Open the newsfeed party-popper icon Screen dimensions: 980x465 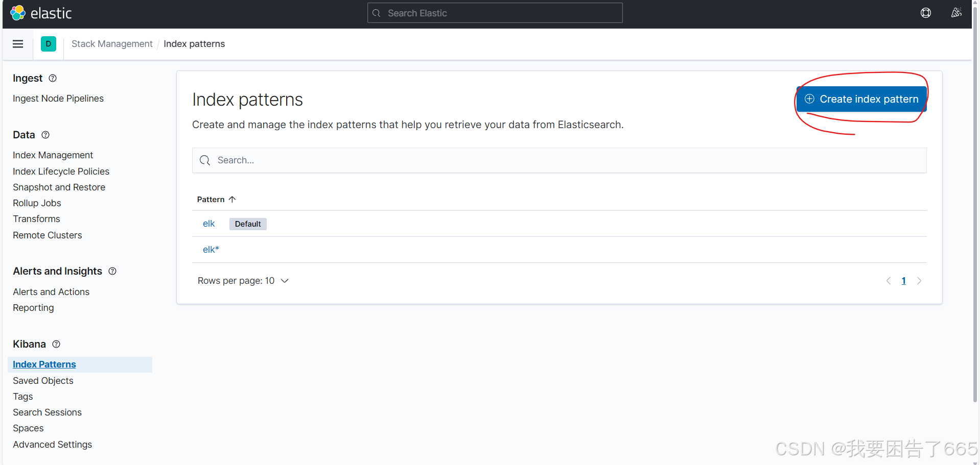pyautogui.click(x=956, y=13)
